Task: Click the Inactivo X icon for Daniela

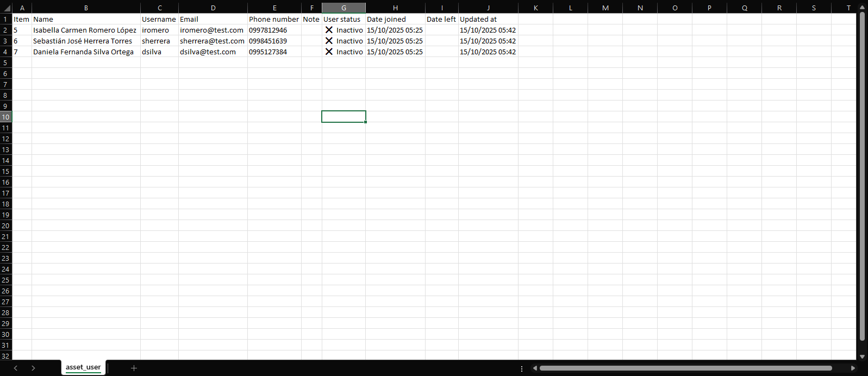Action: click(329, 52)
